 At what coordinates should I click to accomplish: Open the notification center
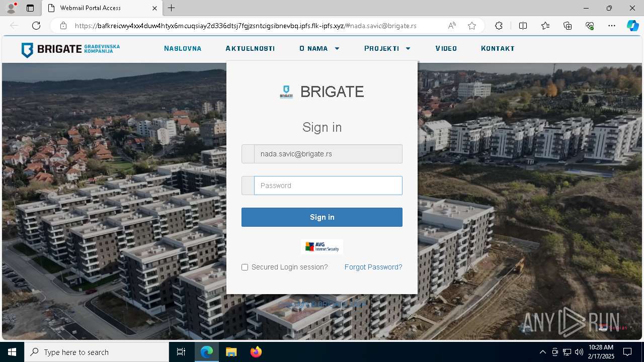tap(627, 352)
